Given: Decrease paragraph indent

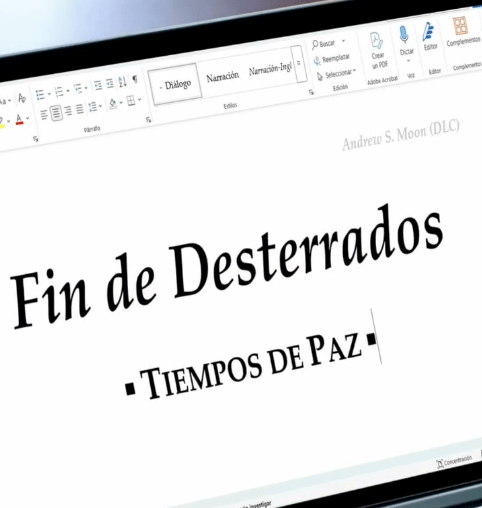Looking at the screenshot, I should [98, 85].
